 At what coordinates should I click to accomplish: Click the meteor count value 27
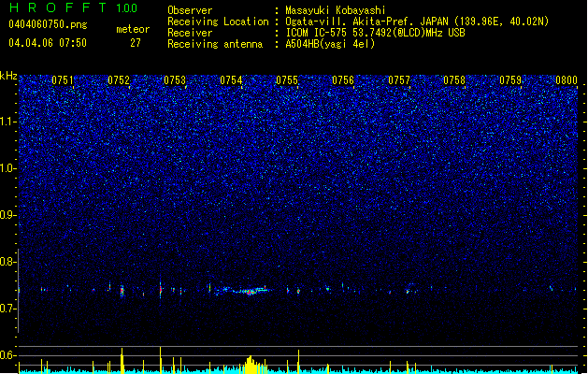tap(136, 43)
